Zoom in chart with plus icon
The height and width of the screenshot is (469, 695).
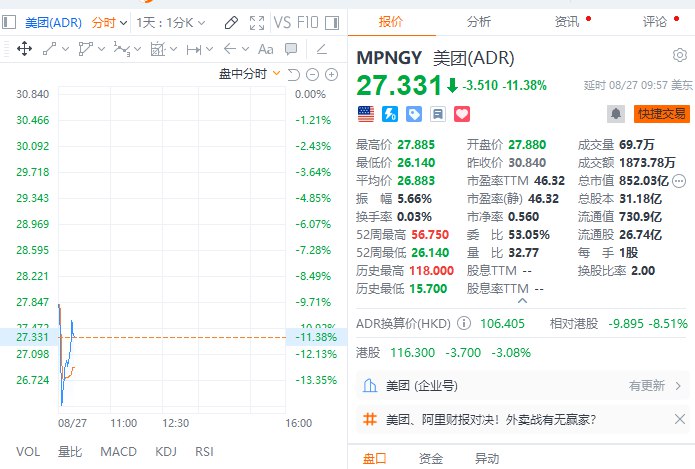332,74
